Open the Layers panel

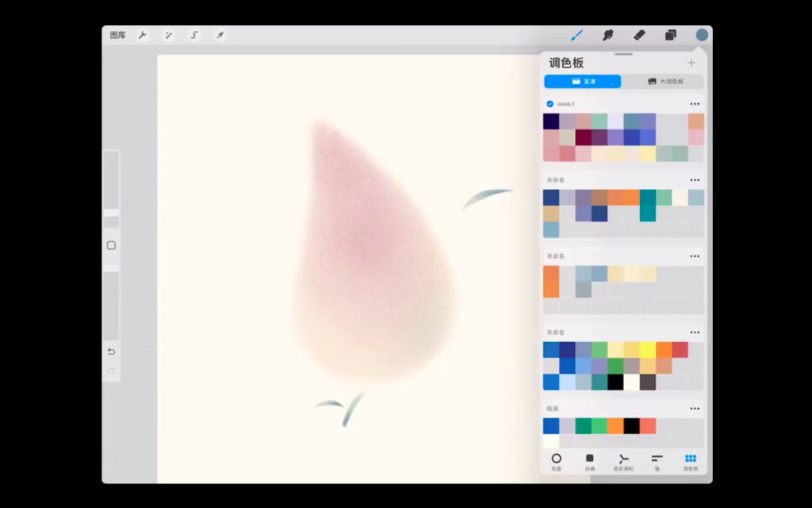point(671,35)
